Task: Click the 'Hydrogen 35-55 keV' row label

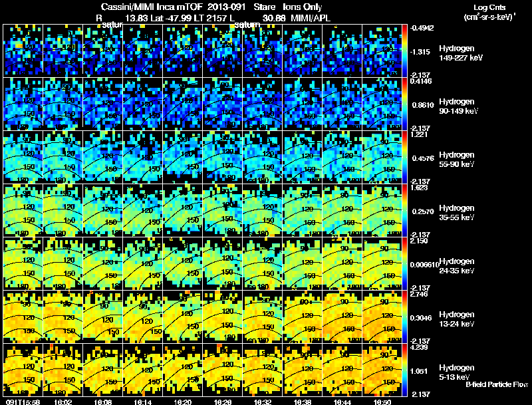Action: (x=457, y=213)
